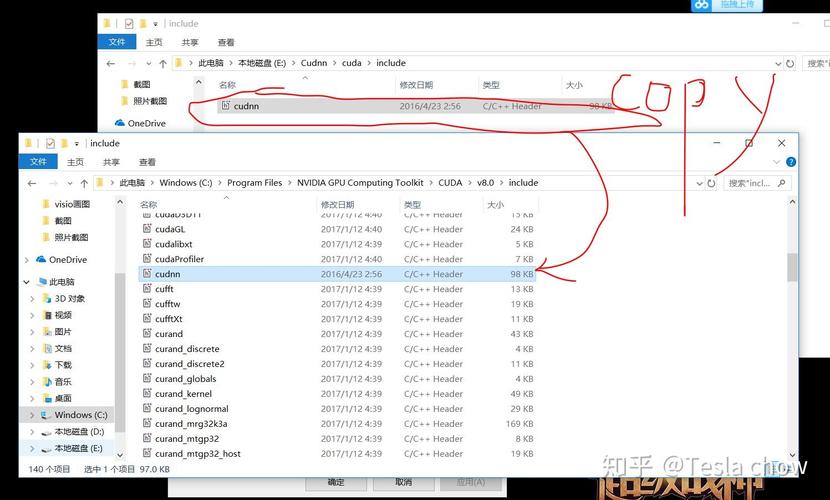Open the 共享 ribbon tab in front window
Viewport: 830px width, 500px height.
coord(111,162)
